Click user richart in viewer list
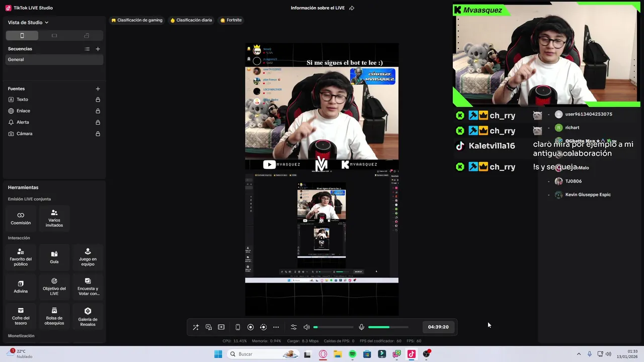The height and width of the screenshot is (362, 644). point(572,128)
